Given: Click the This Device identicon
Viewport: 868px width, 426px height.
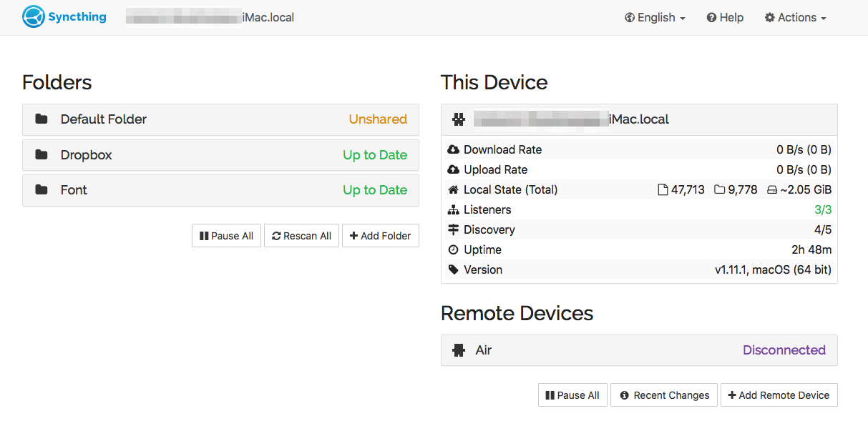Looking at the screenshot, I should tap(459, 119).
